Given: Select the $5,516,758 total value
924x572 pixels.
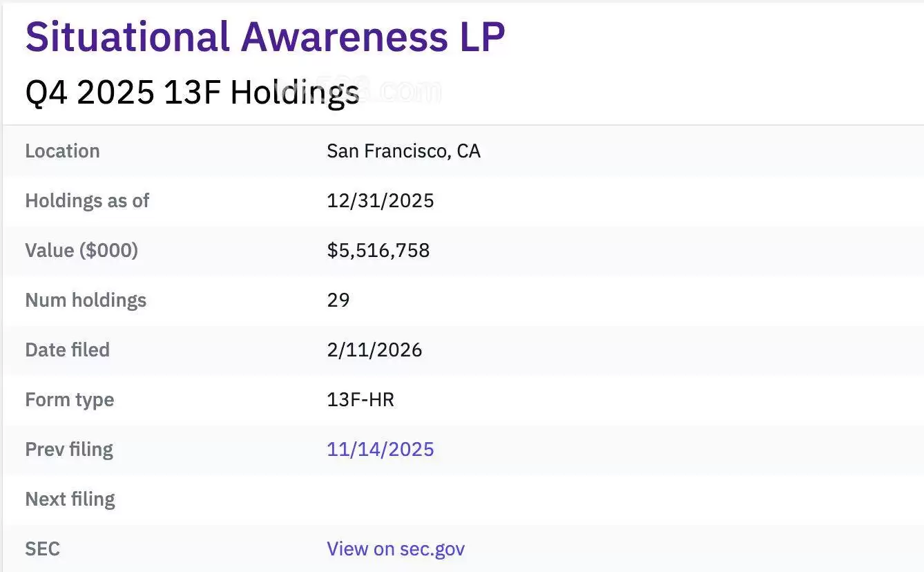Looking at the screenshot, I should pos(378,251).
